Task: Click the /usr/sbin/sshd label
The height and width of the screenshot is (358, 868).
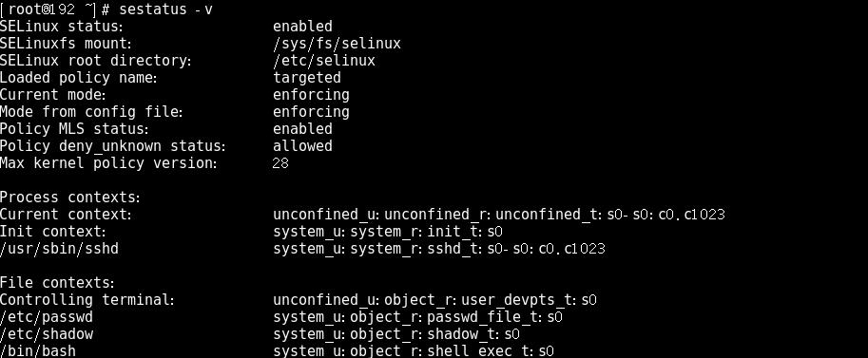Action: (x=59, y=249)
